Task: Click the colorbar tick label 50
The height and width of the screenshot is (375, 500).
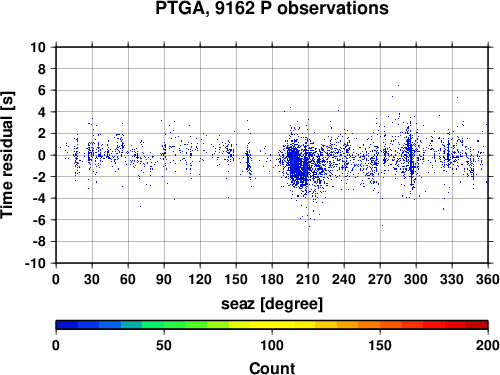Action: pos(164,345)
